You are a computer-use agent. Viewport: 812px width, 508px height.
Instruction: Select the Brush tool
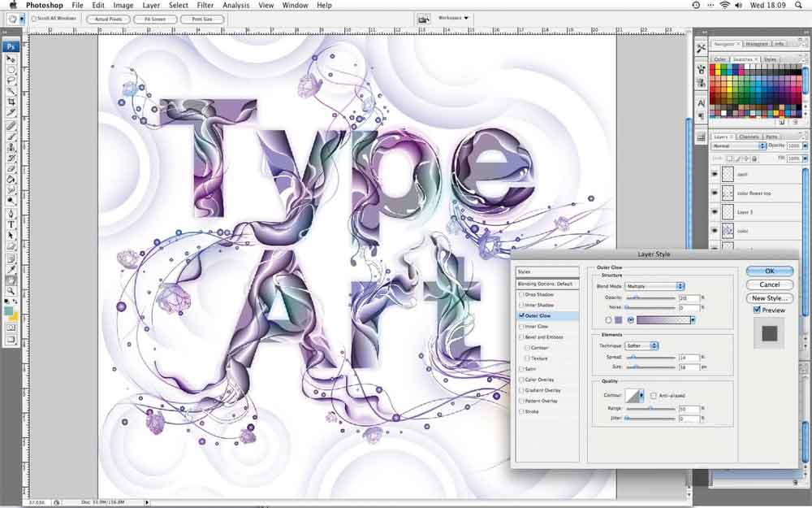pyautogui.click(x=11, y=137)
